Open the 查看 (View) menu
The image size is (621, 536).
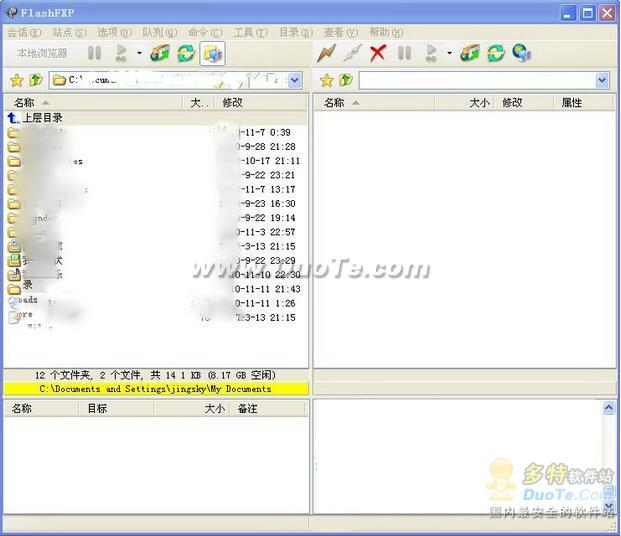pos(341,32)
